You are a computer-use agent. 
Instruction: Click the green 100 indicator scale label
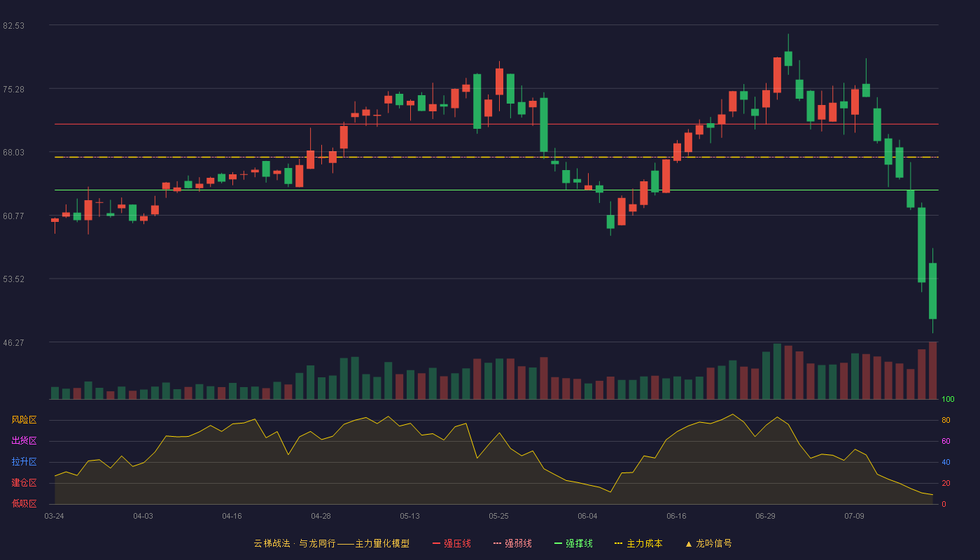click(948, 400)
